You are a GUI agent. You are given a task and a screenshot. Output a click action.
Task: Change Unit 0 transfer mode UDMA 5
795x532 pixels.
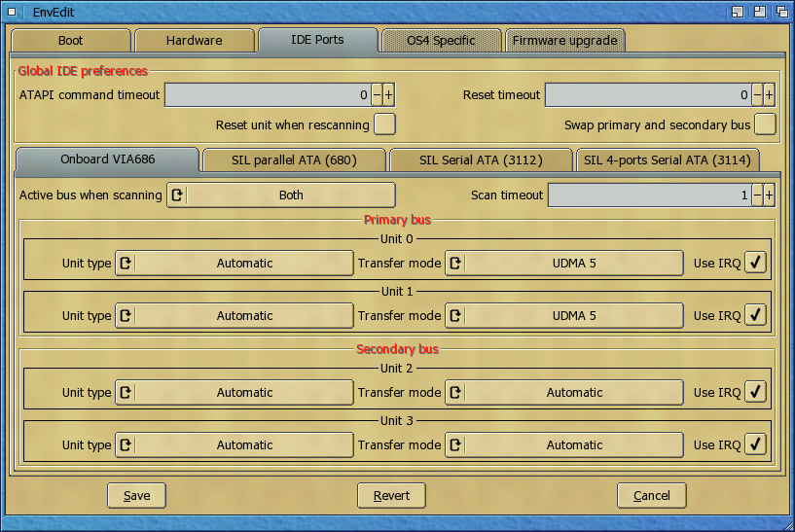564,263
